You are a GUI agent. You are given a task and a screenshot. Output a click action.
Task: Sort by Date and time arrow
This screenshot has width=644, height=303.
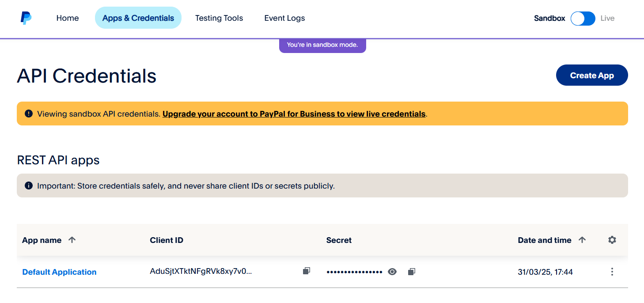tap(582, 240)
